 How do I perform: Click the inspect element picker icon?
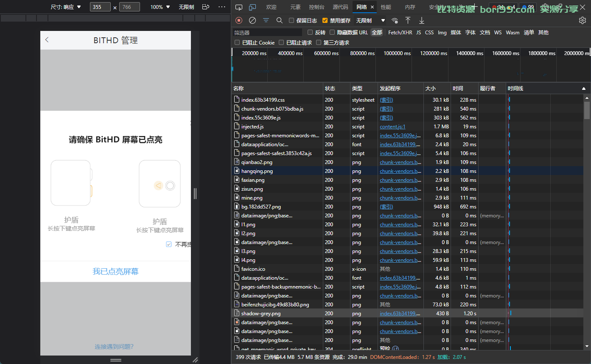[239, 7]
